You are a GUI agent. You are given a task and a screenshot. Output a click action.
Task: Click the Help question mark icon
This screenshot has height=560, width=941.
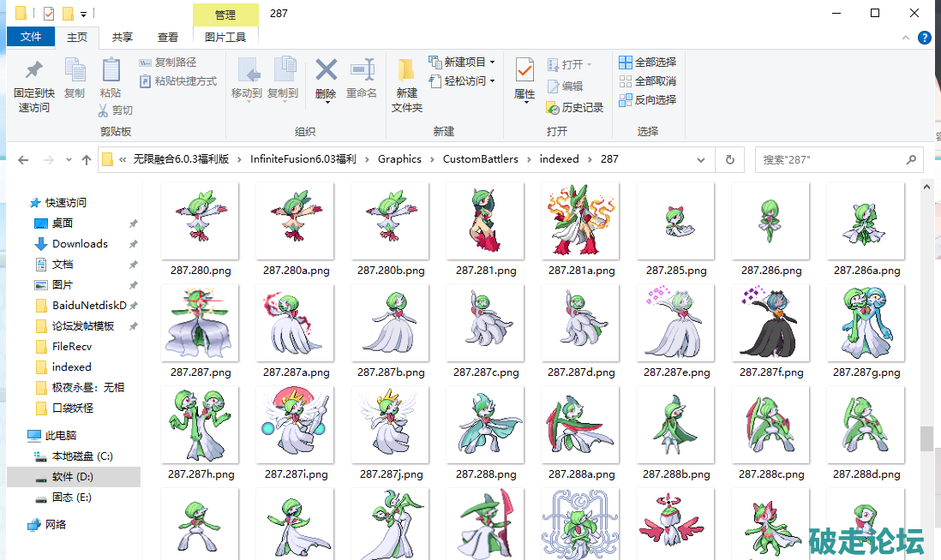[x=925, y=38]
